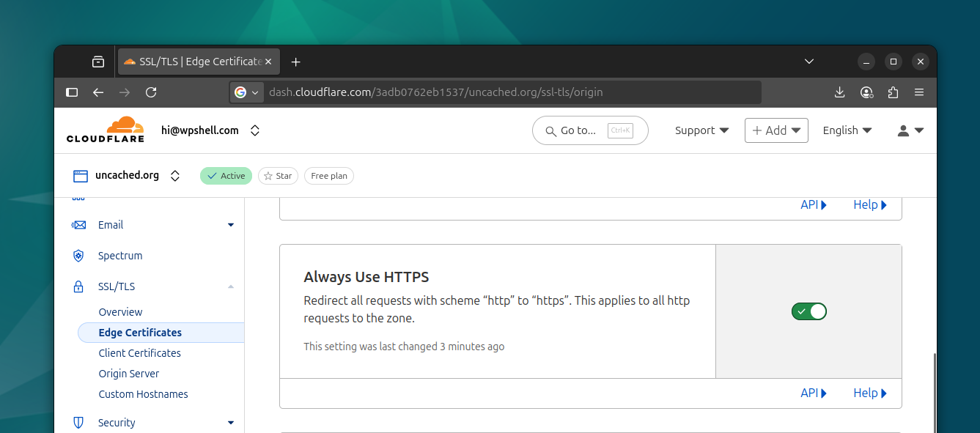Select the SSL/TLS Edge Certificates browser tab
Image resolution: width=980 pixels, height=433 pixels.
(199, 62)
